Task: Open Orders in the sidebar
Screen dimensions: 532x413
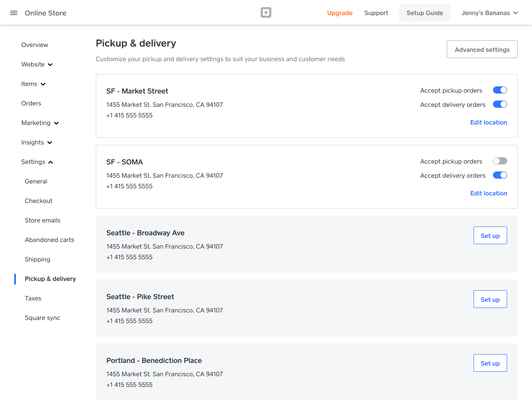Action: (31, 103)
